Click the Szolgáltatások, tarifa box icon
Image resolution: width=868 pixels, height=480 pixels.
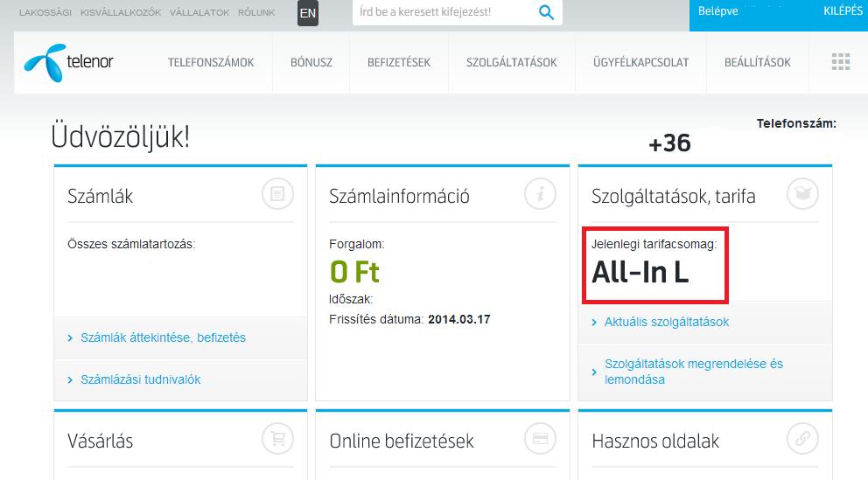click(x=802, y=194)
